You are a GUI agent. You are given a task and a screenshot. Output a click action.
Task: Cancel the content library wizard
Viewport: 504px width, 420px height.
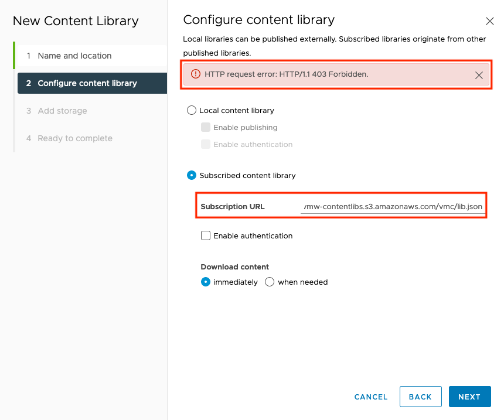(x=370, y=397)
